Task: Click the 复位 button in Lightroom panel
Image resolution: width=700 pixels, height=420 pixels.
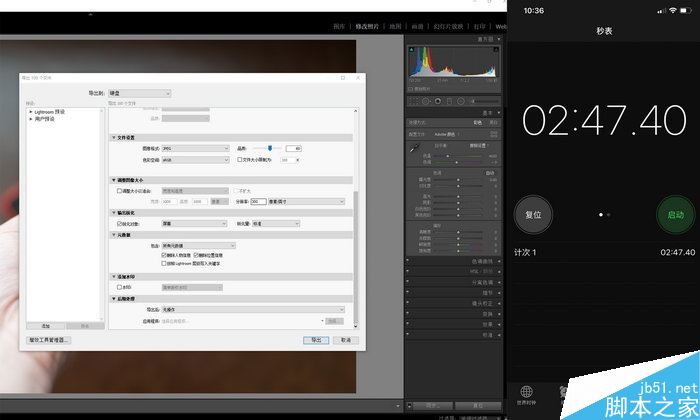Action: [478, 405]
